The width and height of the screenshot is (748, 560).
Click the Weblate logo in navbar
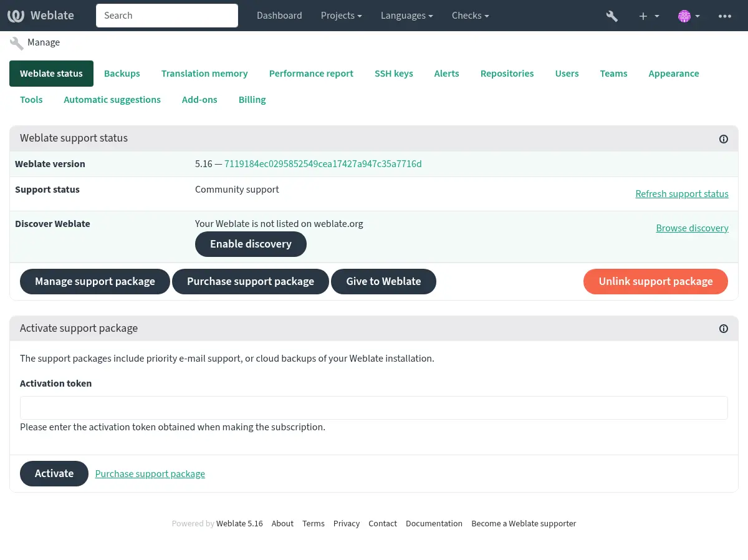pos(41,16)
